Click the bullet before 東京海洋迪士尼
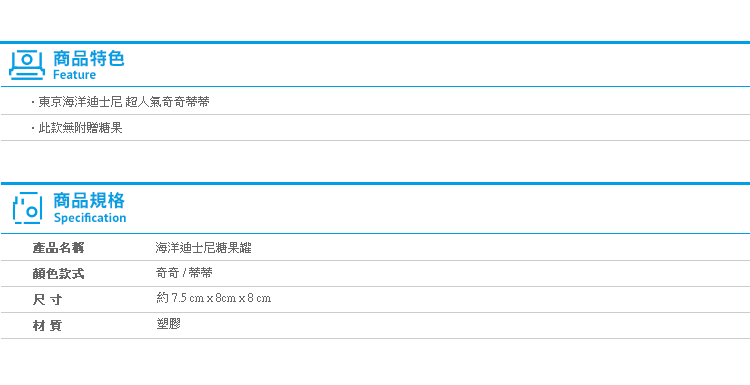This screenshot has width=750, height=385. pyautogui.click(x=33, y=102)
